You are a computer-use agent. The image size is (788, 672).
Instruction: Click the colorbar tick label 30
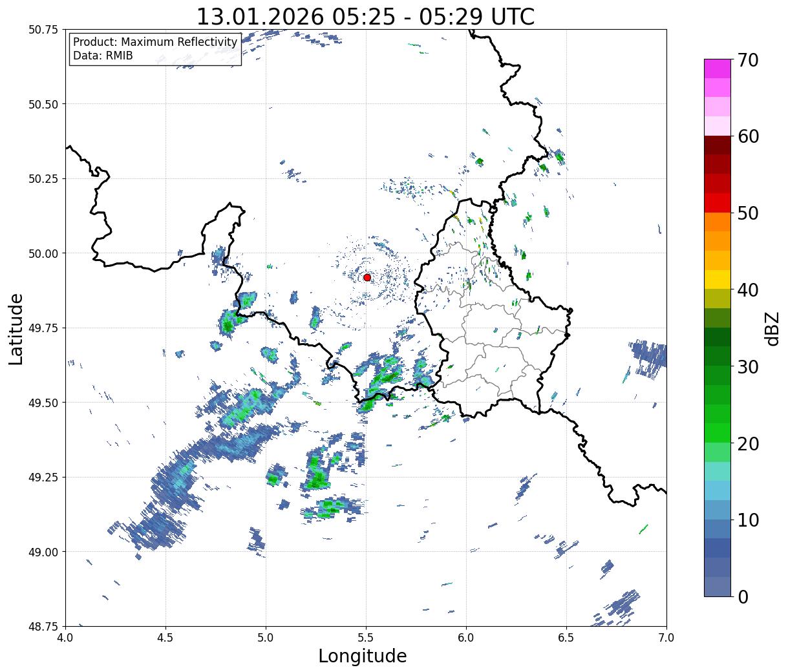(x=747, y=366)
